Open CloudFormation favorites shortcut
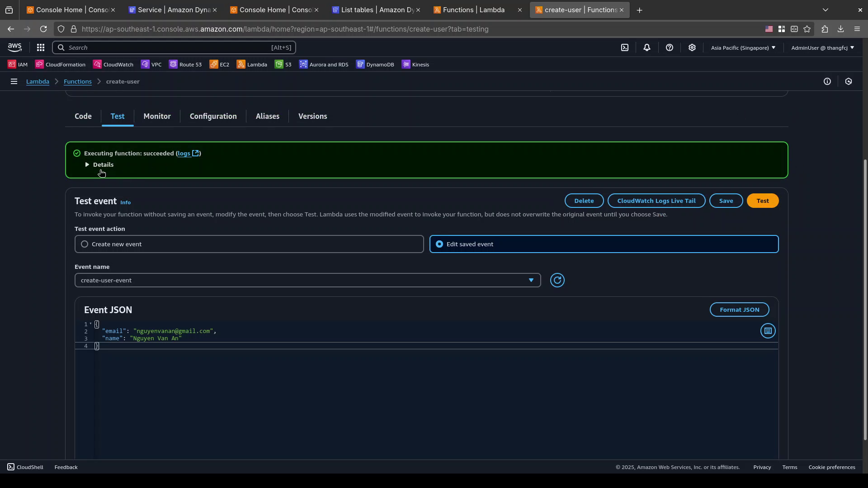Screen dimensions: 868x488 pos(61,65)
